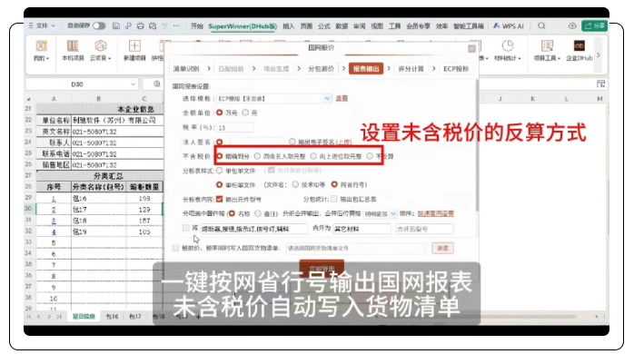Open the 插入 ribbon tab
Image resolution: width=644 pixels, height=354 pixels.
289,26
